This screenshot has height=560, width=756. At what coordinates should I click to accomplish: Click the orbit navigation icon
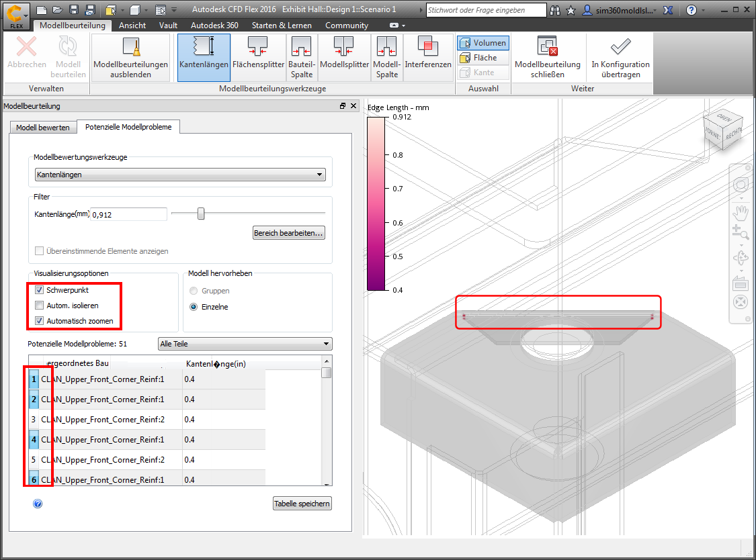740,258
